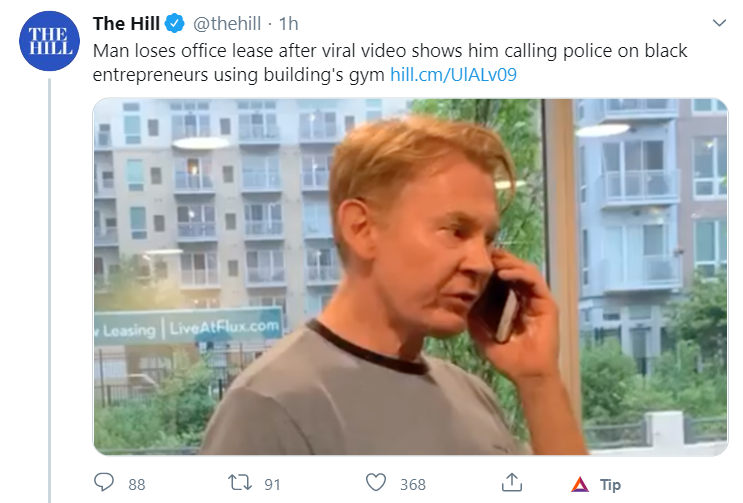The width and height of the screenshot is (743, 503).
Task: Click the 368 likes count
Action: coord(413,485)
